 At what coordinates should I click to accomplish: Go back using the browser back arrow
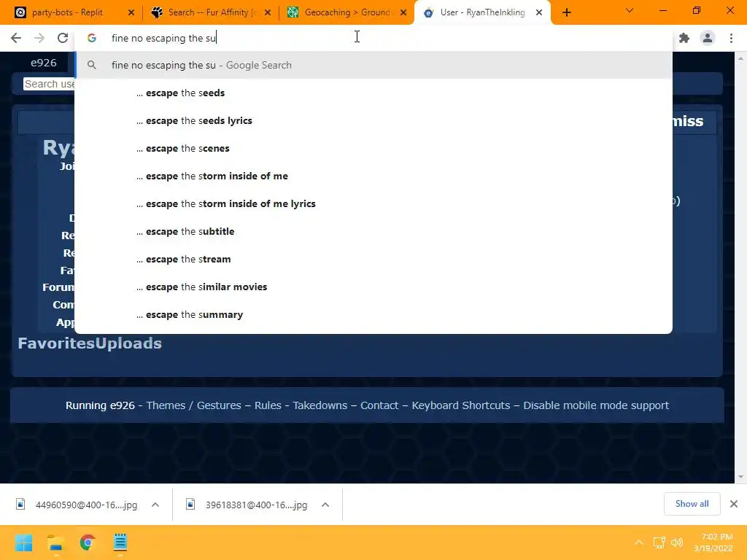[16, 38]
